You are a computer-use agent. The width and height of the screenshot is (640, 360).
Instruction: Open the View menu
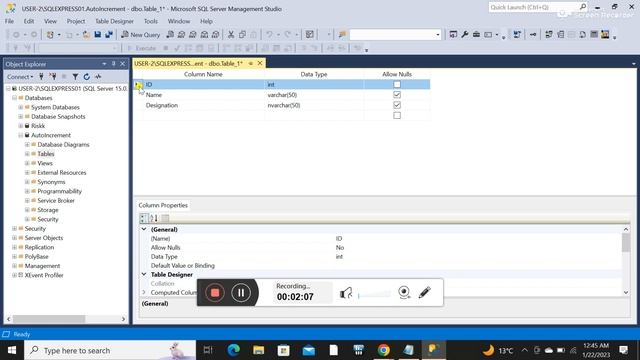(x=50, y=21)
